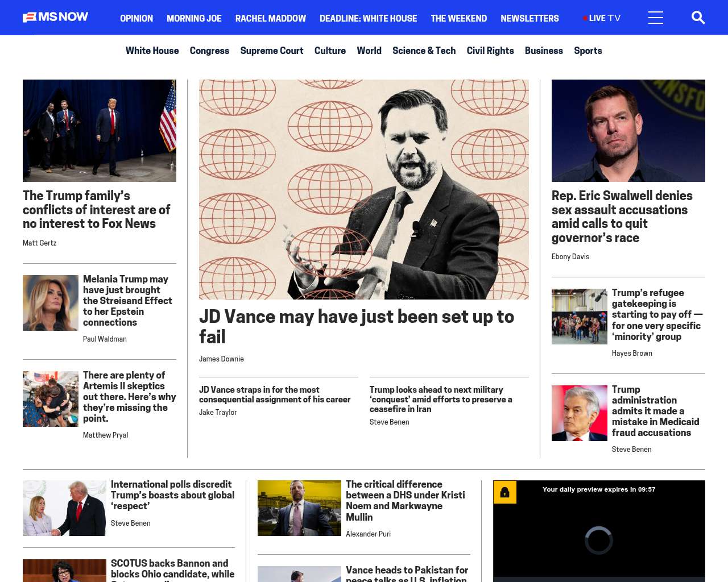Viewport: 728px width, 582px height.
Task: Click the loading spinner in video player
Action: [x=599, y=540]
